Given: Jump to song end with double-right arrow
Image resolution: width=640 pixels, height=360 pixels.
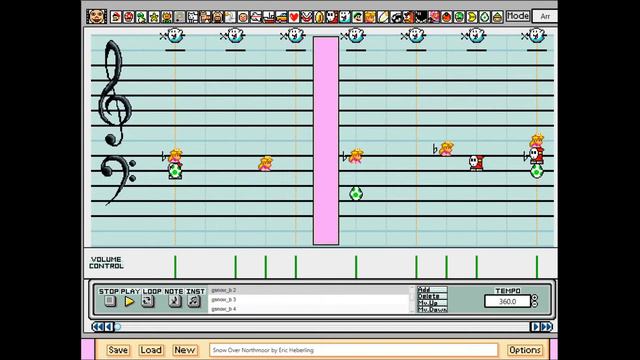Looking at the screenshot, I should point(547,327).
